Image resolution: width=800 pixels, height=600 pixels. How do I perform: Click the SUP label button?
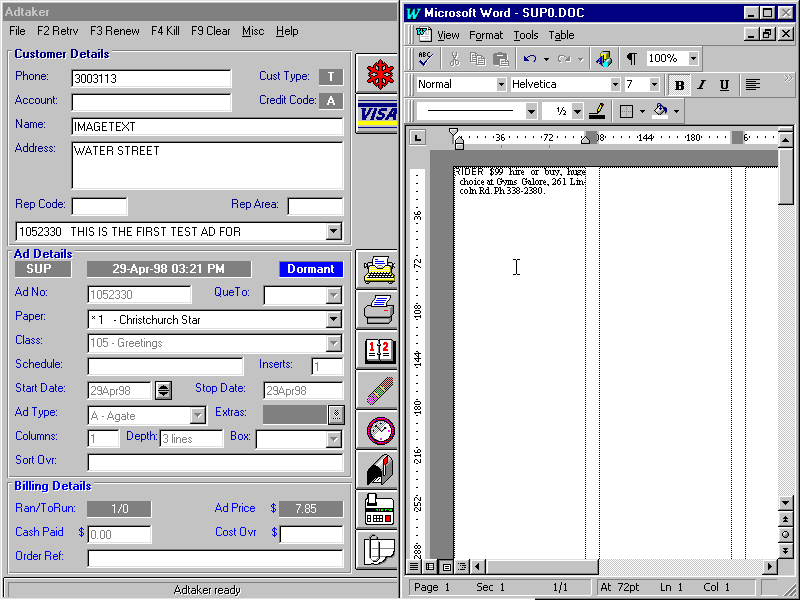pos(42,269)
